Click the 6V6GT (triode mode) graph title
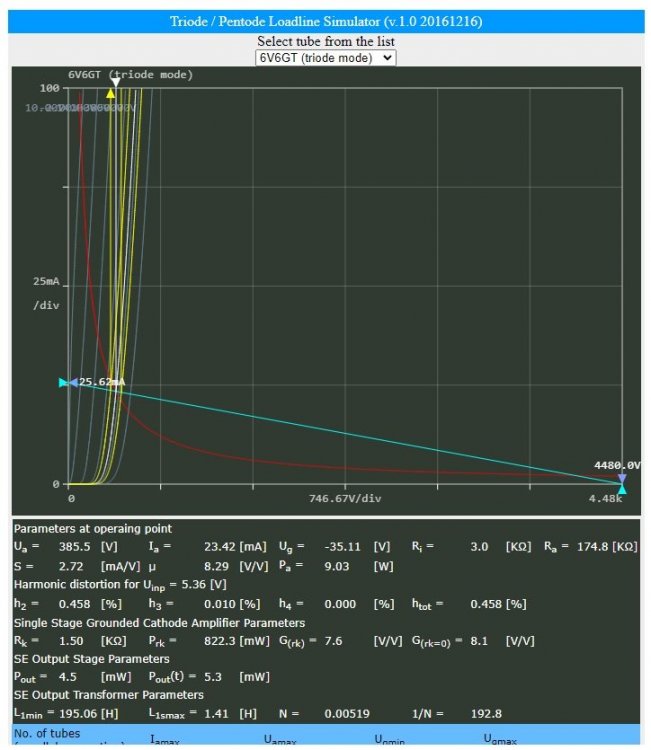This screenshot has width=651, height=750. coord(130,75)
